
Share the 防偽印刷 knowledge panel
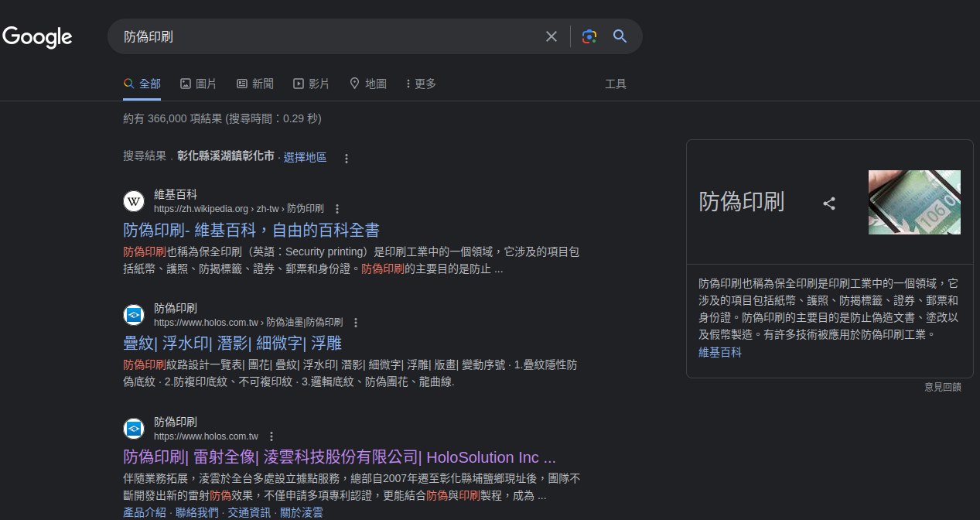point(829,204)
